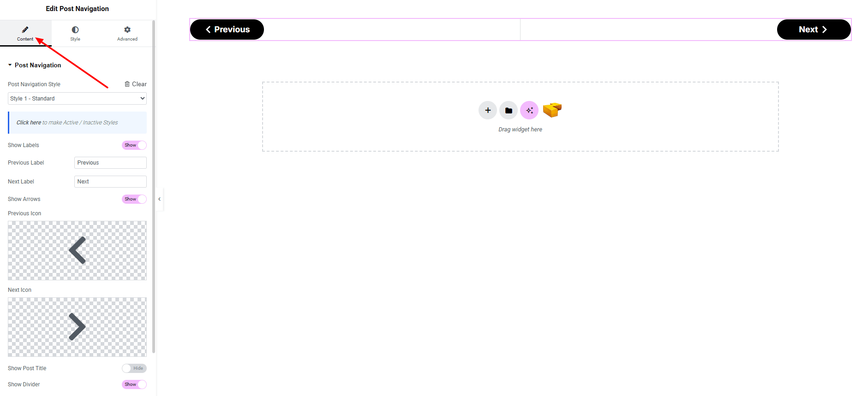Toggle the Show Labels switch

(x=134, y=145)
